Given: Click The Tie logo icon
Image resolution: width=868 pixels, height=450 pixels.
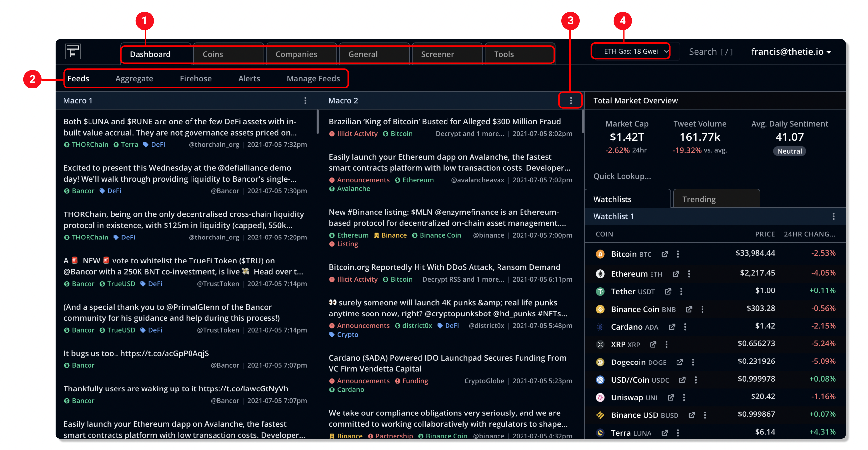Looking at the screenshot, I should tap(73, 52).
